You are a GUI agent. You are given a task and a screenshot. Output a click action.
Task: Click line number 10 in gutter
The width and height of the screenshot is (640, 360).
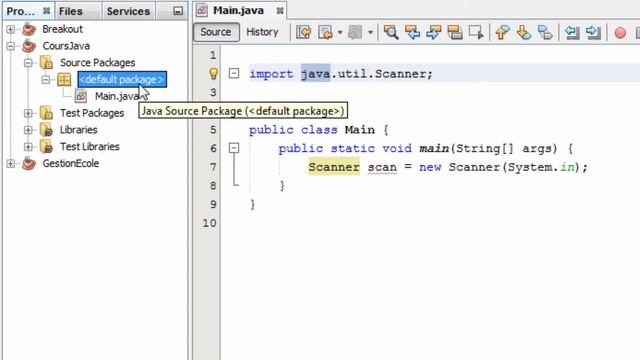tap(209, 223)
